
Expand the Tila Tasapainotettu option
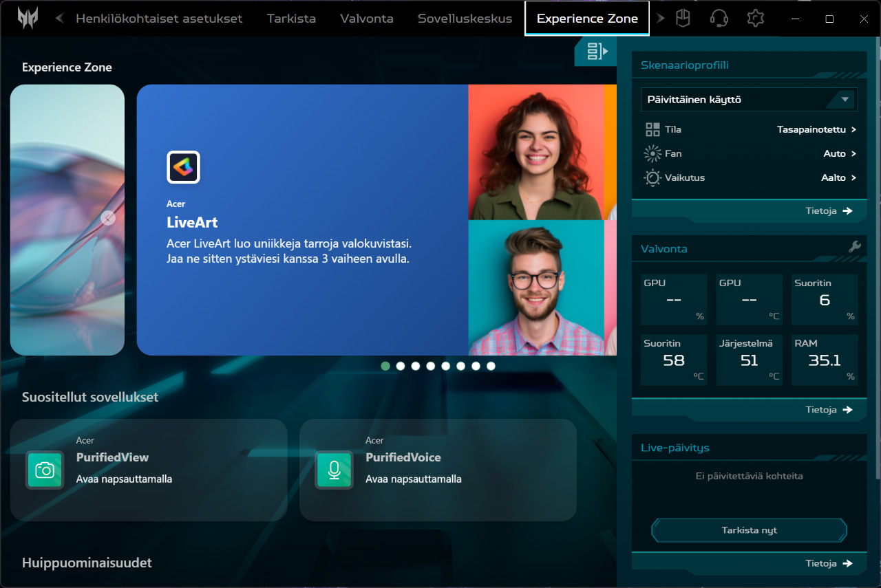point(817,129)
